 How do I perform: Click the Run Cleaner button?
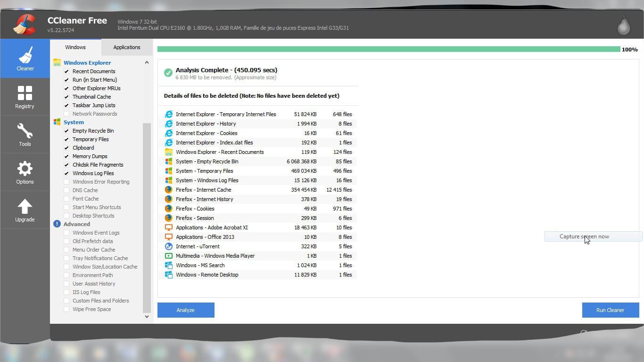610,310
